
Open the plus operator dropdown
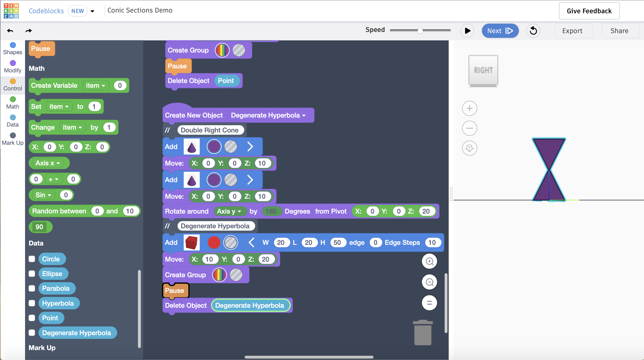tap(53, 179)
